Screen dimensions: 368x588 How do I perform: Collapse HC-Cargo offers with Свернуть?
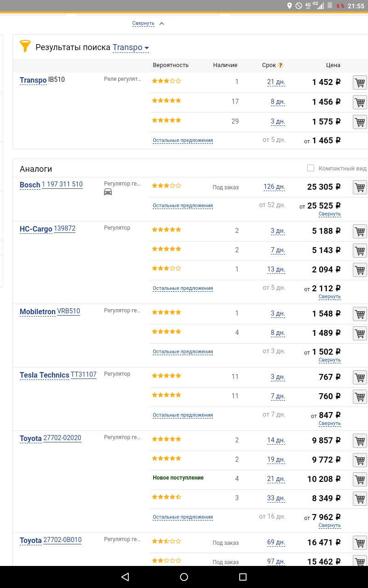tap(329, 297)
